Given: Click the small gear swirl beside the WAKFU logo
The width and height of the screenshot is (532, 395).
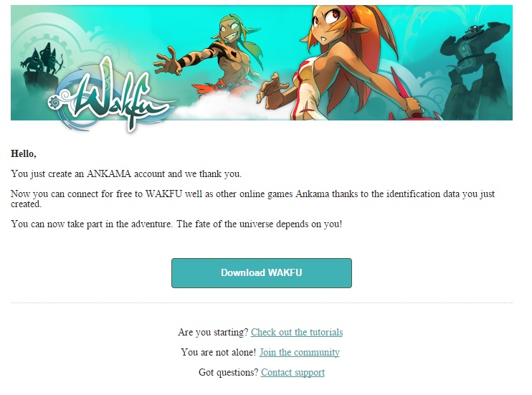Looking at the screenshot, I should [55, 102].
